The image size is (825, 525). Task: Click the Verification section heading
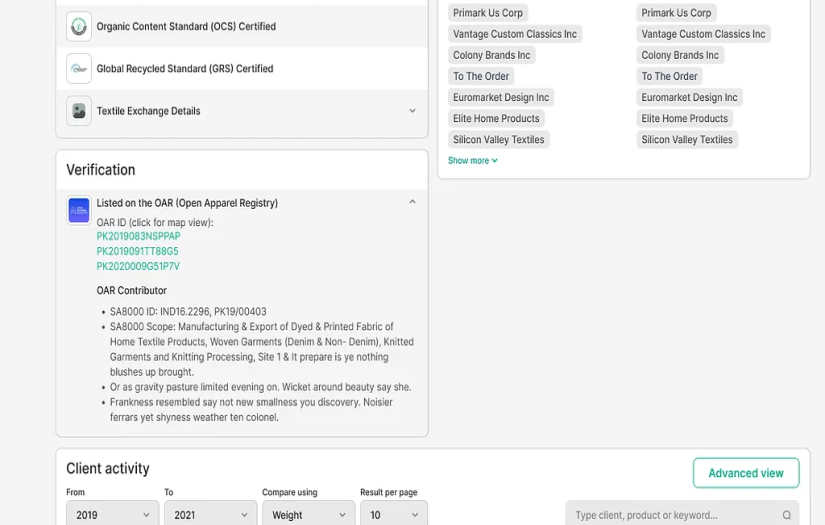tap(100, 170)
